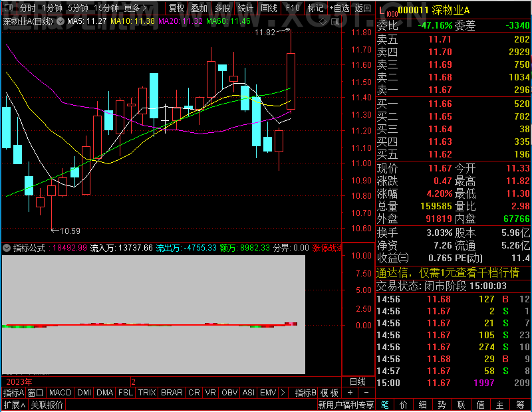Show more indicators with the arrow after EMV
This screenshot has width=532, height=412.
[283, 393]
